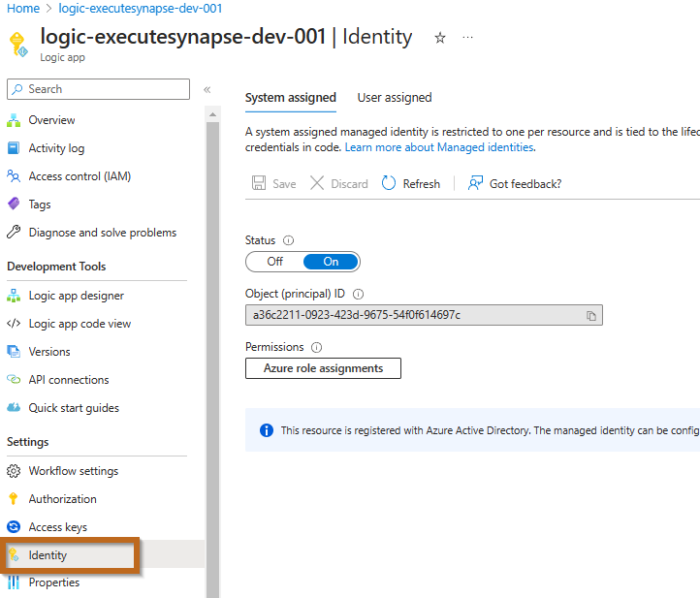
Task: Click the purple Tags icon
Action: pos(14,204)
